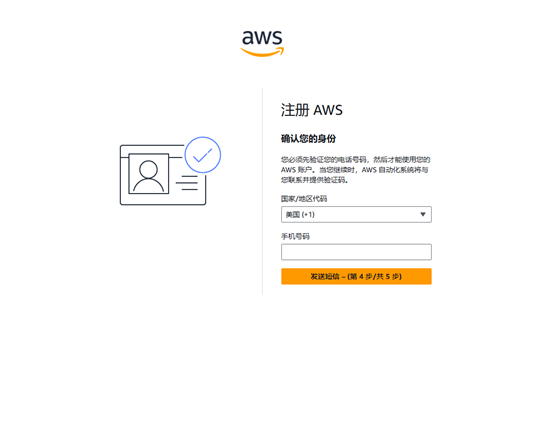Click the orange smile arrow under aws
Screen dimensions: 553x440
(x=262, y=52)
